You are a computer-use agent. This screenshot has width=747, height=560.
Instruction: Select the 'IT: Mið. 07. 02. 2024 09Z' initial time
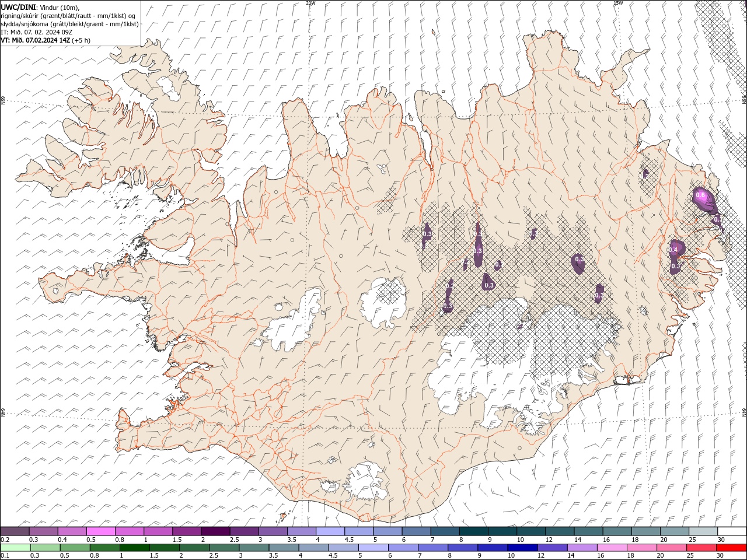tap(36, 32)
